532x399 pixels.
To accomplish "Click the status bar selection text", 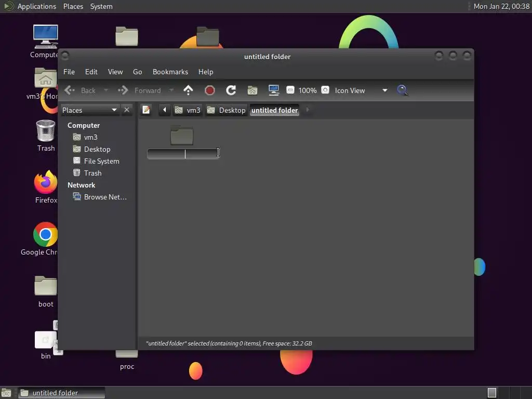I will pyautogui.click(x=229, y=343).
